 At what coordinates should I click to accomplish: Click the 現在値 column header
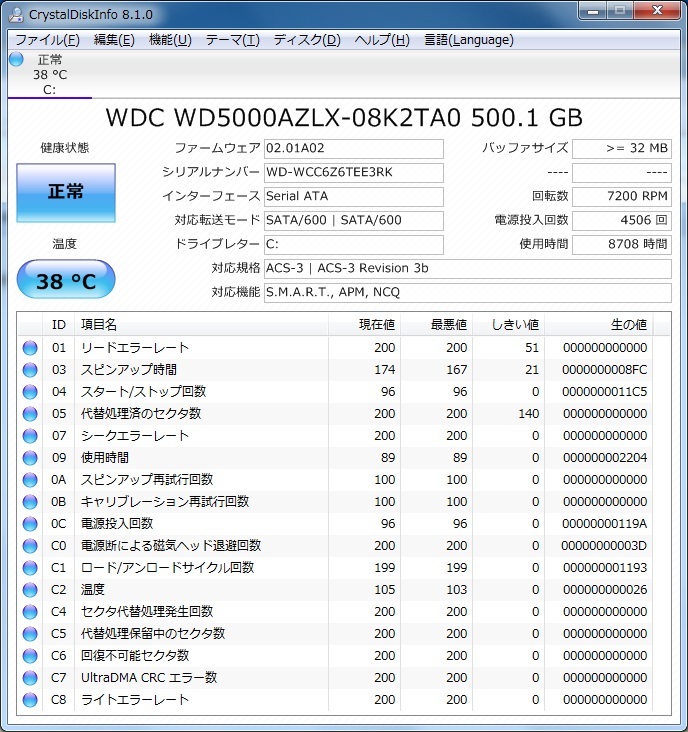coord(364,324)
